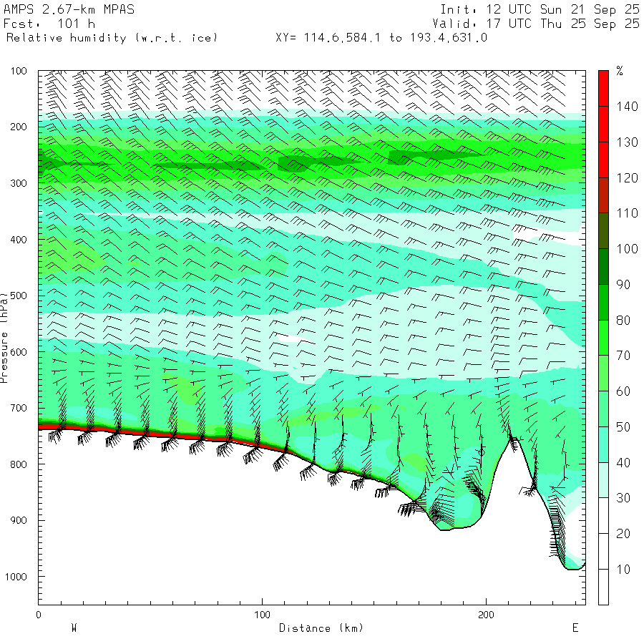Click the 300 hPa pressure axis label
644x644 pixels.
tap(19, 183)
